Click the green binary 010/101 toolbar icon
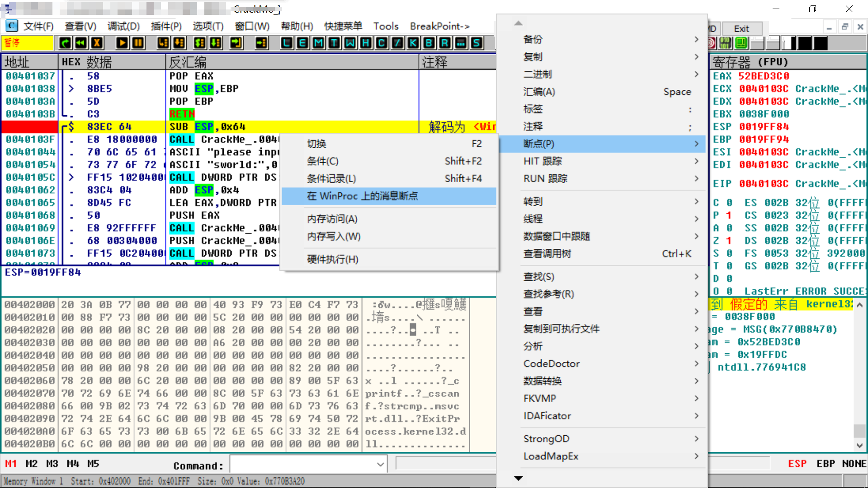Viewport: 868px width, 488px height. [726, 43]
